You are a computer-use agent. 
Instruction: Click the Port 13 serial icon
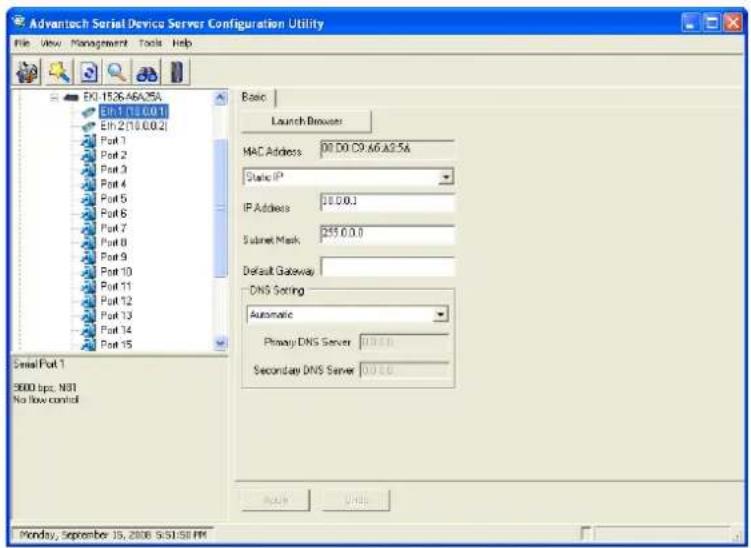pyautogui.click(x=89, y=316)
